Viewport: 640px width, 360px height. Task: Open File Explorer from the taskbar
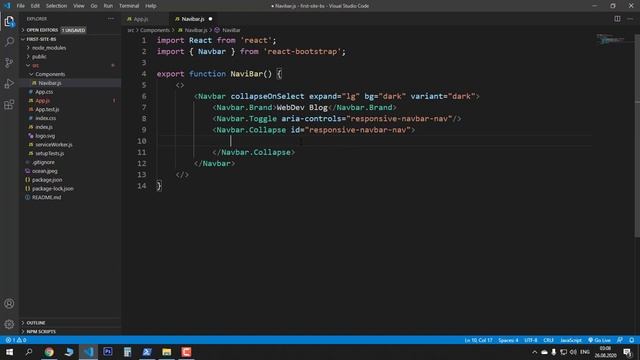167,352
